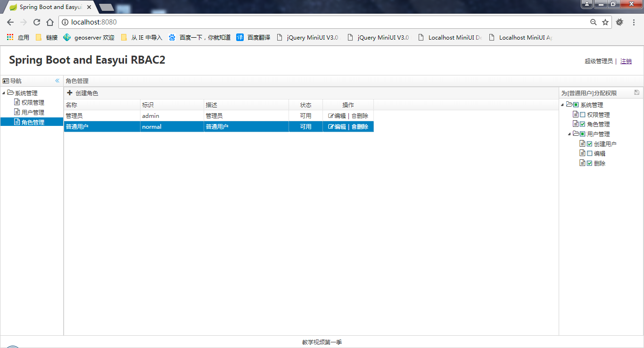Close the Spring Boot browser tab
644x348 pixels.
point(89,7)
